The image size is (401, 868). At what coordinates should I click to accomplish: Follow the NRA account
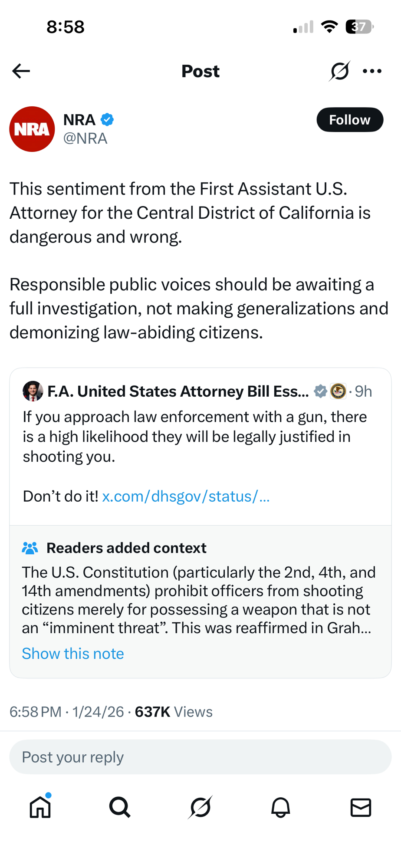pos(349,120)
